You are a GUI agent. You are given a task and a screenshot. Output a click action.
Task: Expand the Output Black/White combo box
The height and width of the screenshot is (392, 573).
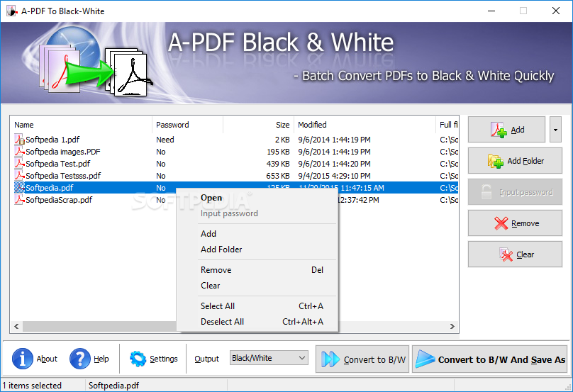pyautogui.click(x=269, y=358)
